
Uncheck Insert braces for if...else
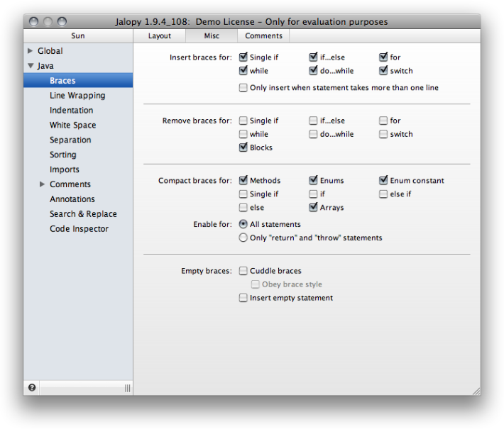coord(313,57)
